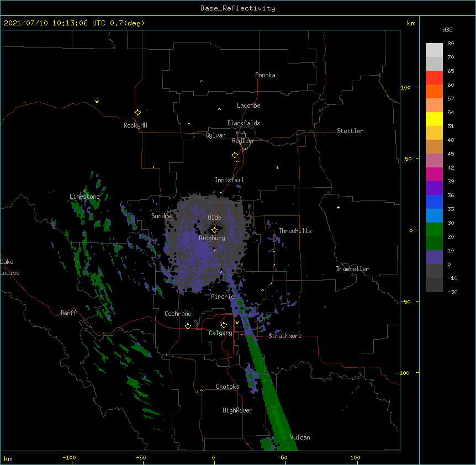Click the Okotoks city label
476x465 pixels.
tap(228, 387)
